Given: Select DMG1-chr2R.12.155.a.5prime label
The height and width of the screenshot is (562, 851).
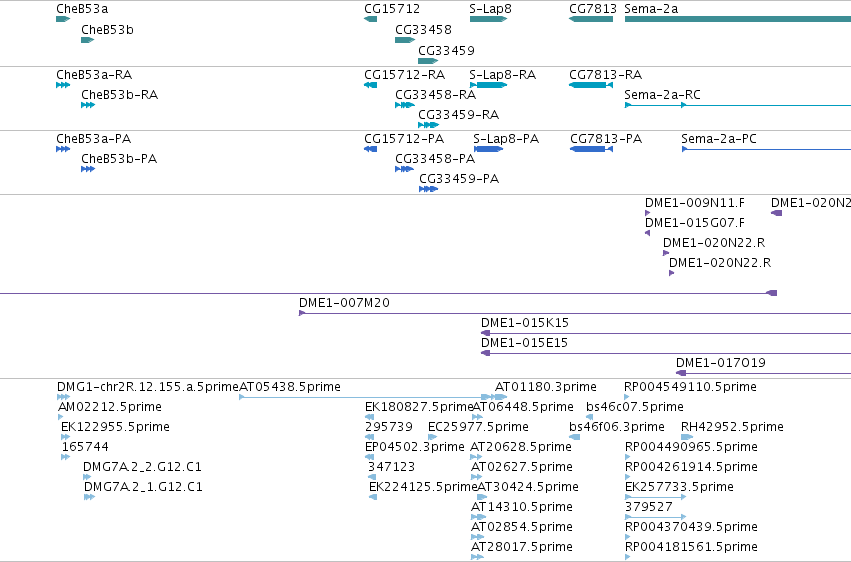Looking at the screenshot, I should coord(148,387).
